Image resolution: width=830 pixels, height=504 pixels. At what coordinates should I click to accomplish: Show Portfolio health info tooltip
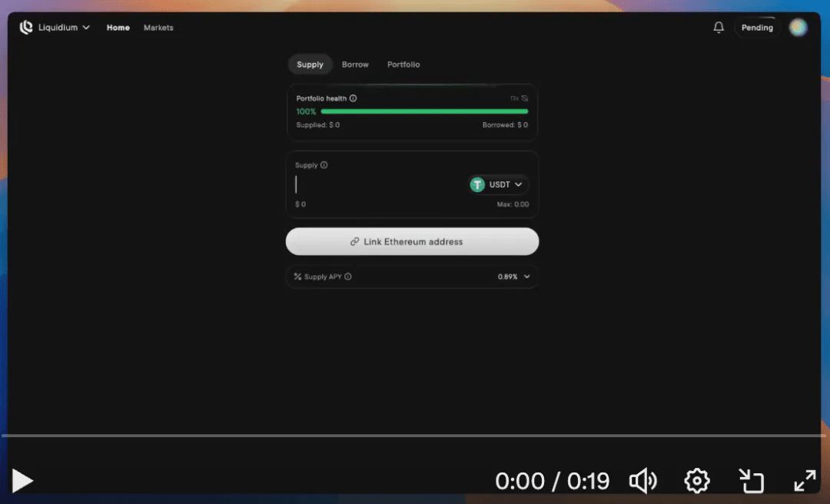(353, 98)
